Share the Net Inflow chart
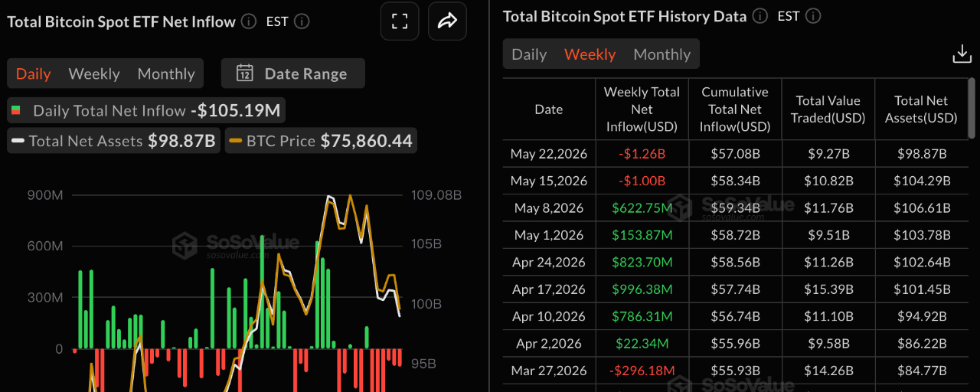The height and width of the screenshot is (392, 980). tap(447, 21)
